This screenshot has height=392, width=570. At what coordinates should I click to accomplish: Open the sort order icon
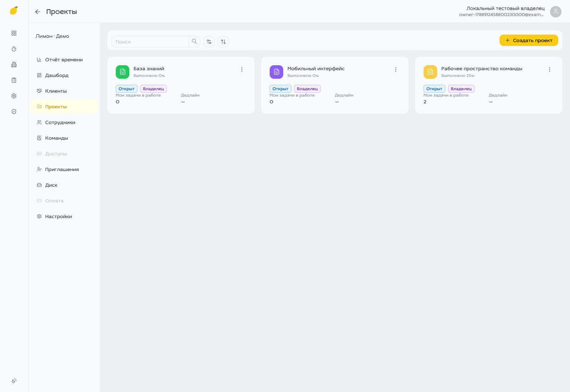[223, 42]
